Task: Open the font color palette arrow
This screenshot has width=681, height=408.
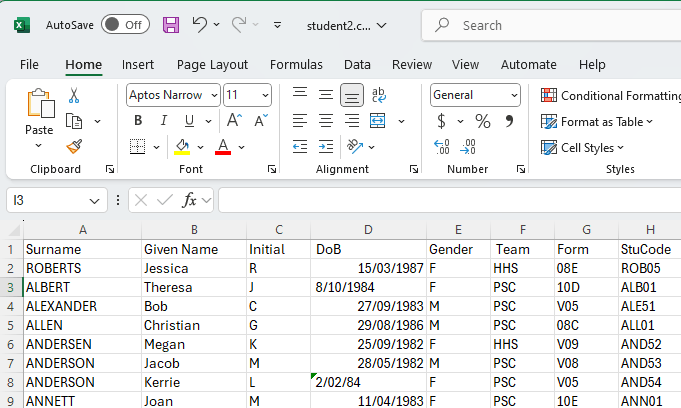Action: 241,147
